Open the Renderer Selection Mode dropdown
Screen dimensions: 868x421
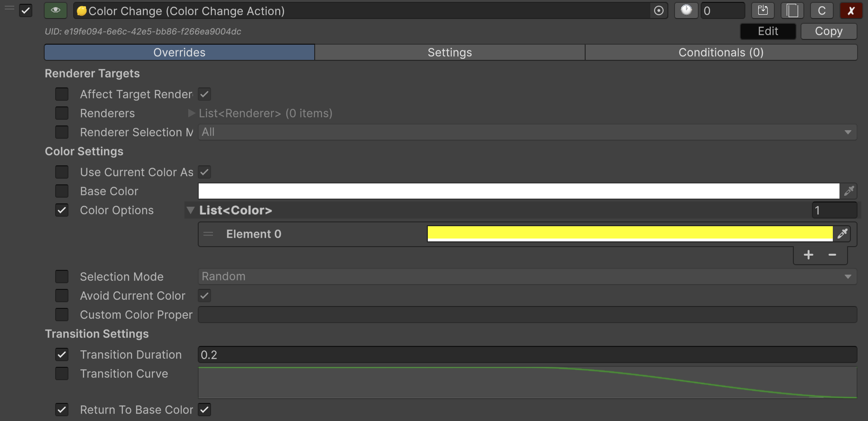527,132
